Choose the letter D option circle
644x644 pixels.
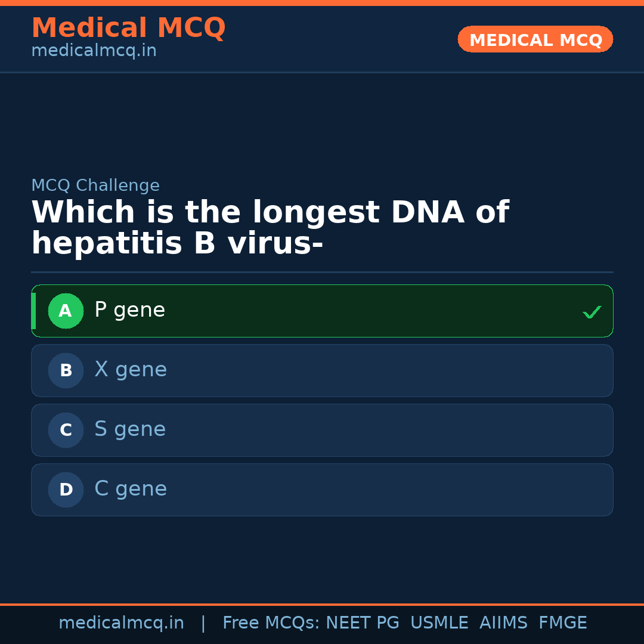(x=66, y=490)
